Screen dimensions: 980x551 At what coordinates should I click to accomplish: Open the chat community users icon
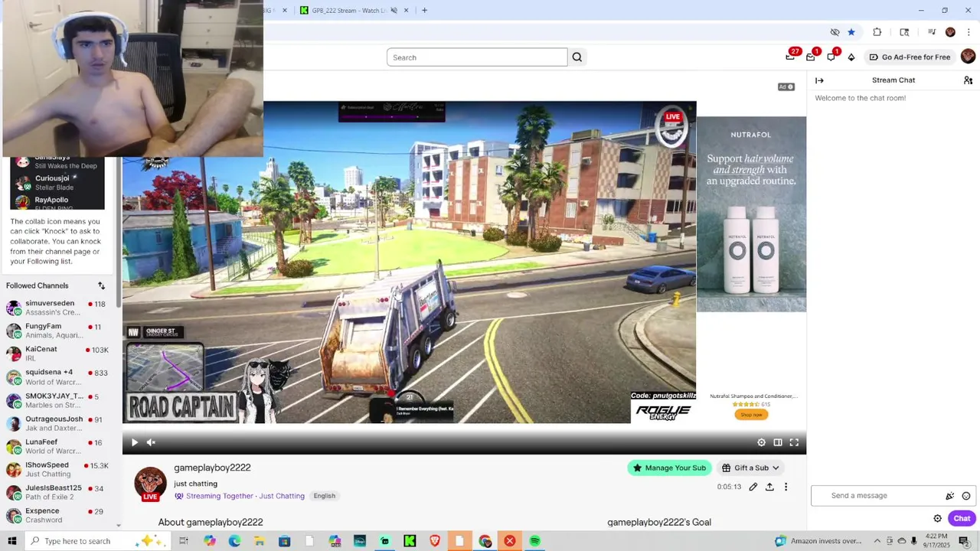click(x=968, y=80)
